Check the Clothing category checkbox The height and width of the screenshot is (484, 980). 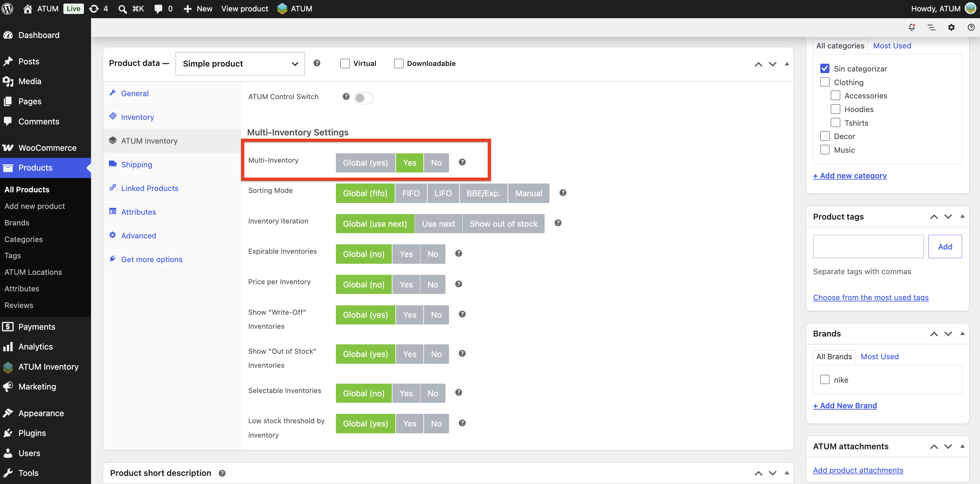pyautogui.click(x=824, y=82)
